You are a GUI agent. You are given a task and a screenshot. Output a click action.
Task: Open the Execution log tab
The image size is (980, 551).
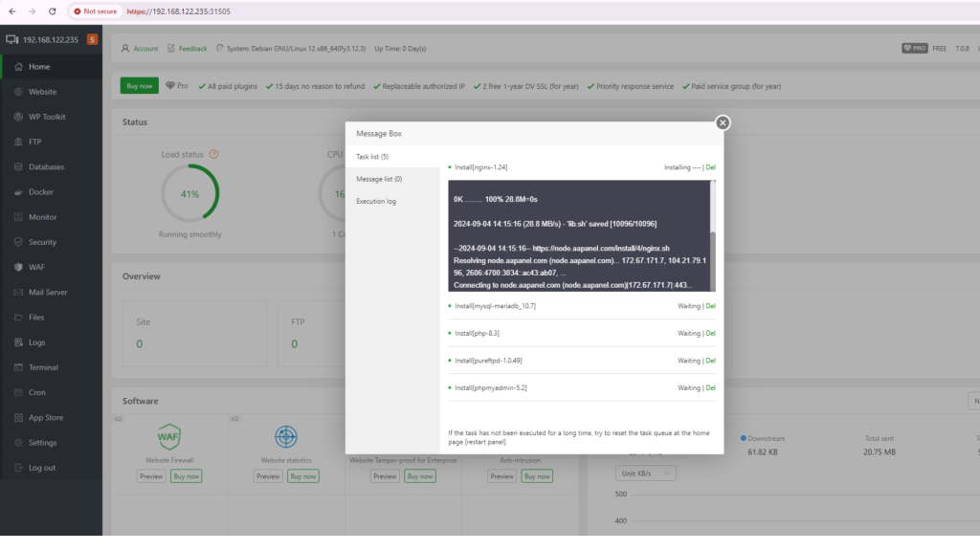click(376, 201)
